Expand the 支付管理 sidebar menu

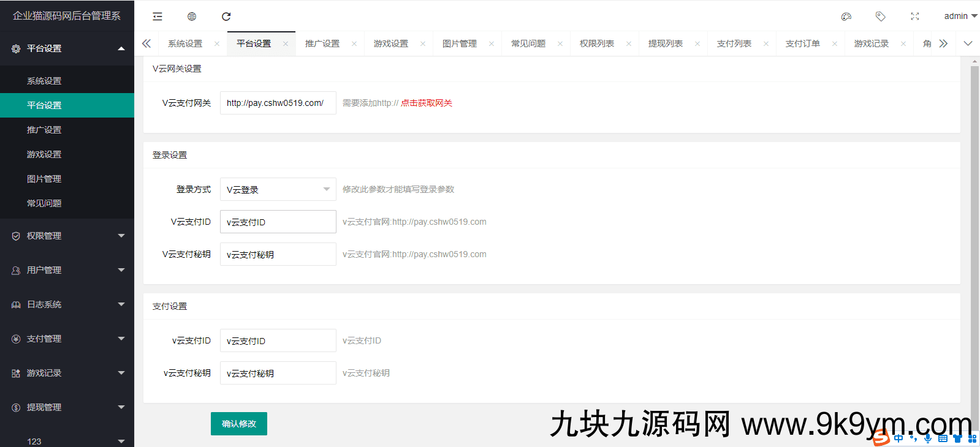point(67,339)
